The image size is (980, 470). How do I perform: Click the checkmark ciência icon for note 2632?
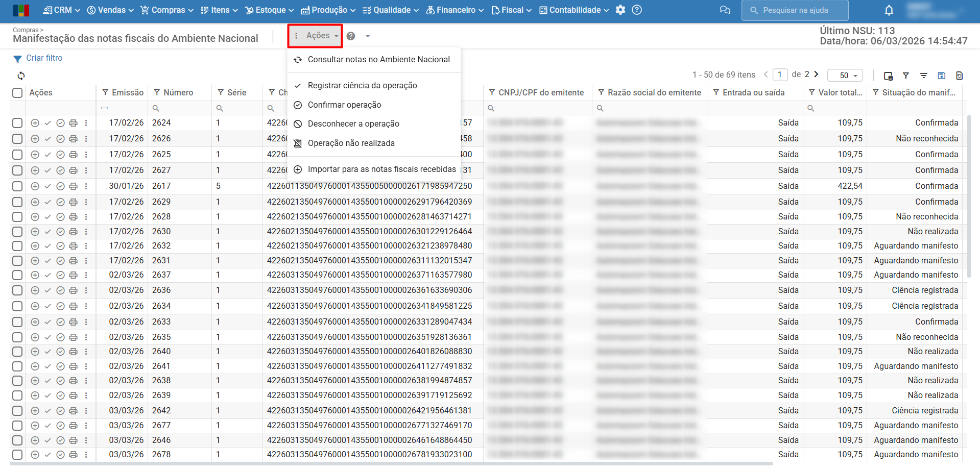pos(47,246)
